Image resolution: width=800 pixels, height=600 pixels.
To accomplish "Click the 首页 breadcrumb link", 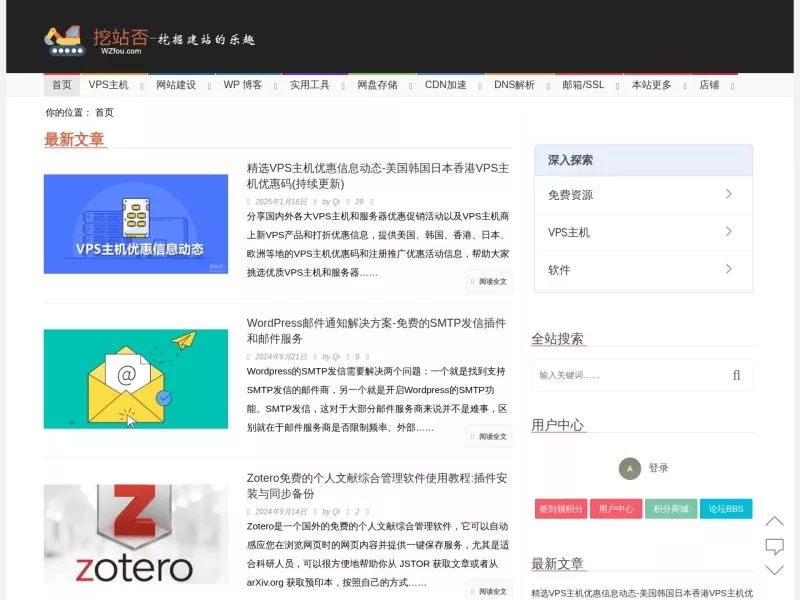I will [x=105, y=113].
